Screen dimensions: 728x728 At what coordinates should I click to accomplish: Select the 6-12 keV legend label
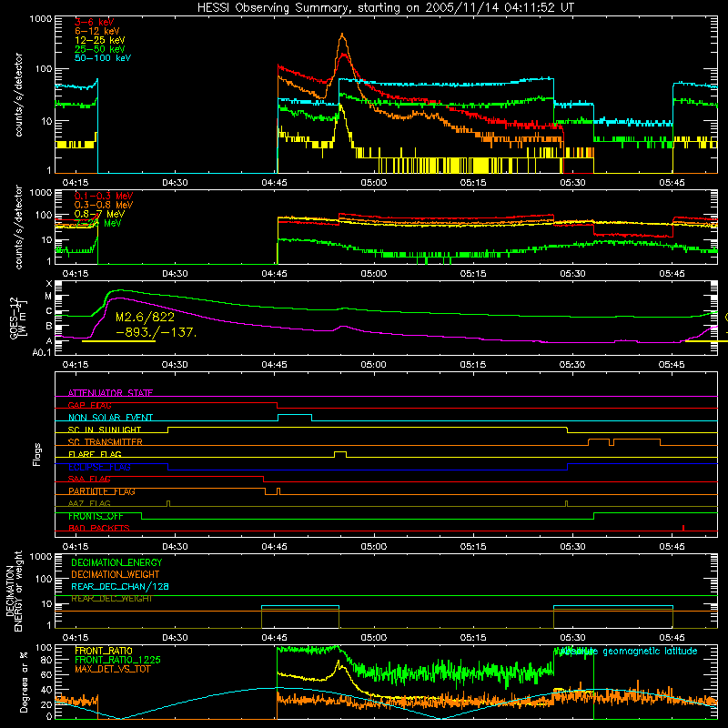click(97, 31)
